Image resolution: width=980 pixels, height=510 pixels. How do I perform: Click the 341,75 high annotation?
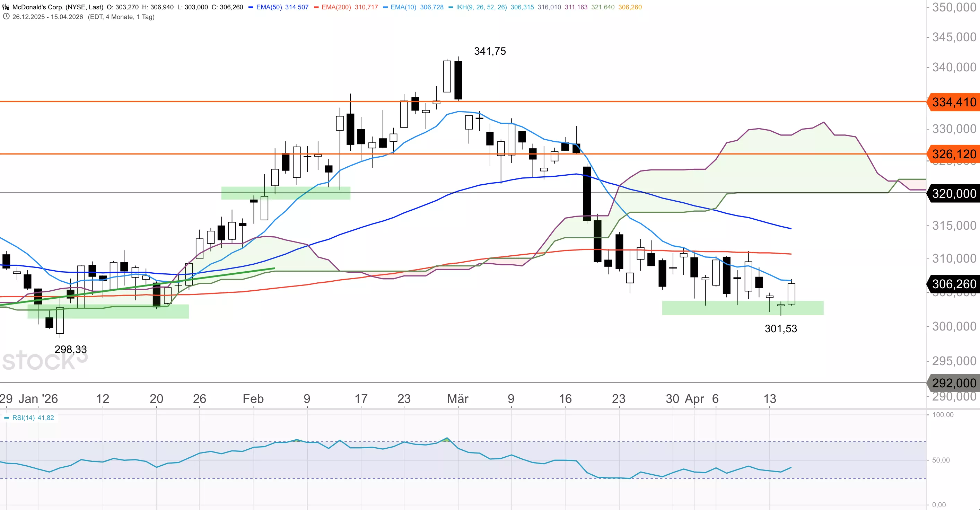tap(490, 51)
